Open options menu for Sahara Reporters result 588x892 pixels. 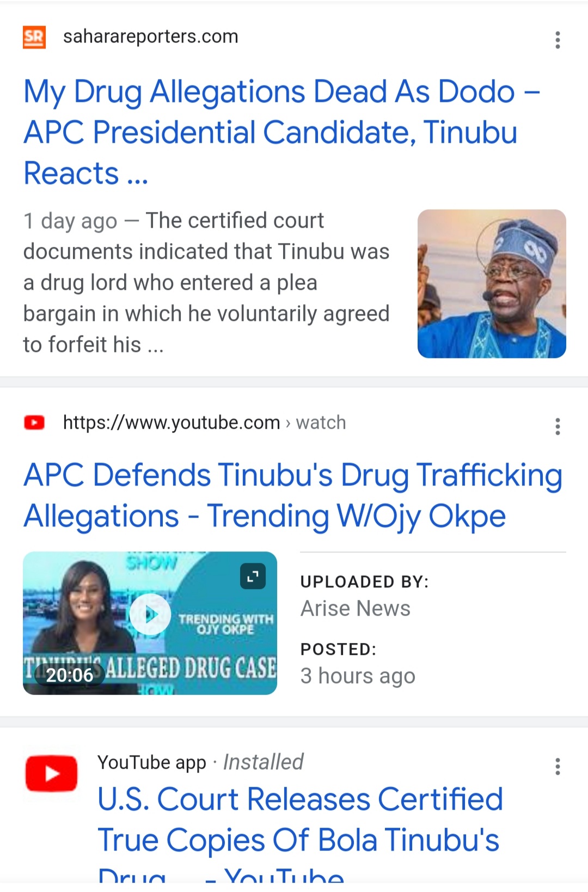click(x=558, y=40)
